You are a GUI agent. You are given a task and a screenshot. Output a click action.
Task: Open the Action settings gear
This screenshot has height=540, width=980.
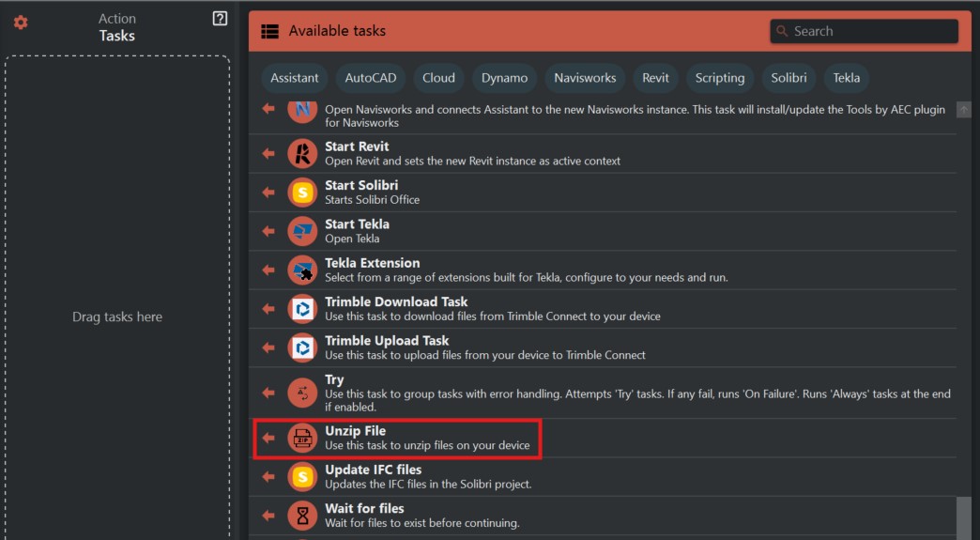tap(21, 22)
